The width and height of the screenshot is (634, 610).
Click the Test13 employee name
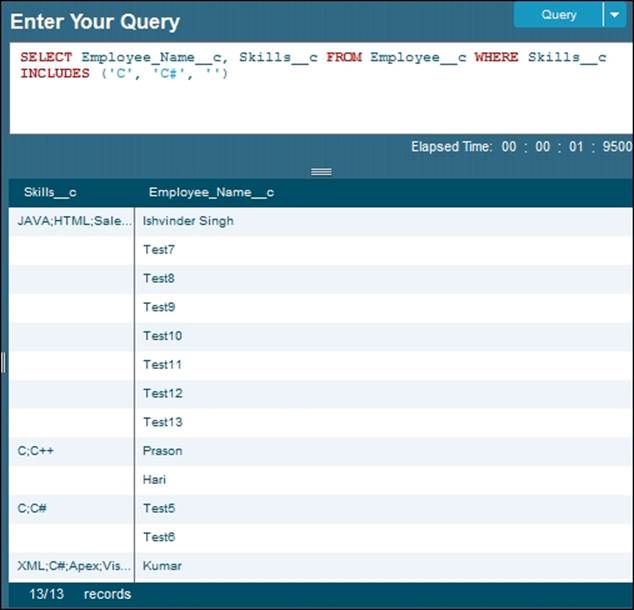(x=162, y=422)
